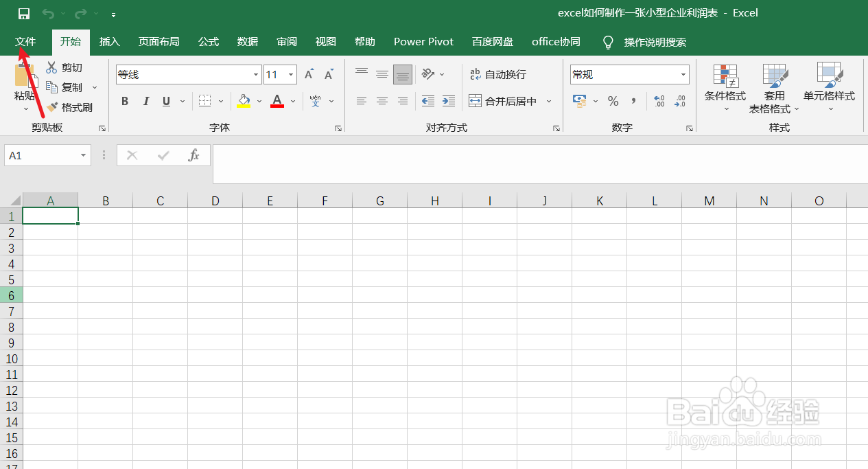Click the wén phonetic guide icon
Viewport: 868px width, 469px height.
pos(316,102)
